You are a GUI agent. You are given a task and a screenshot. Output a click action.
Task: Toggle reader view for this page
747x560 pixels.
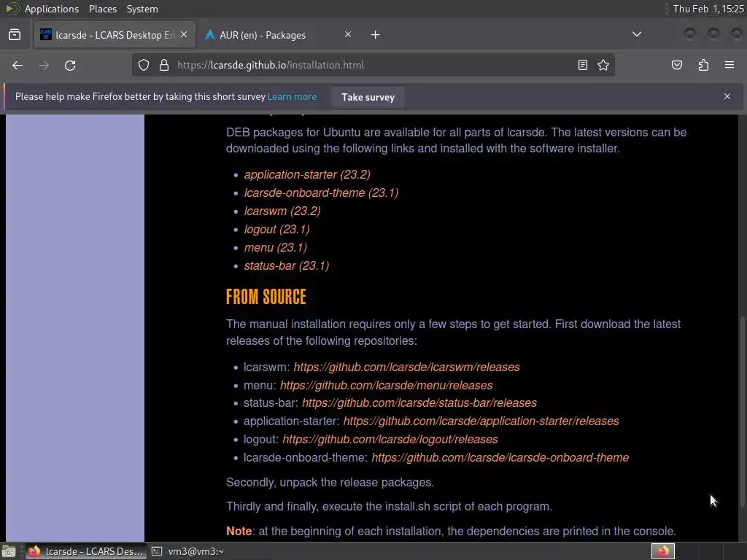[x=583, y=65]
